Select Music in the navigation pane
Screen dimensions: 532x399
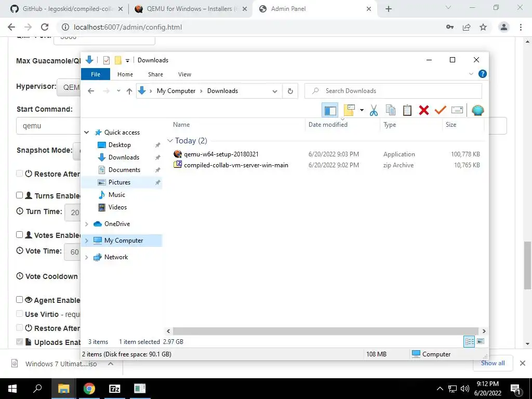pos(117,195)
